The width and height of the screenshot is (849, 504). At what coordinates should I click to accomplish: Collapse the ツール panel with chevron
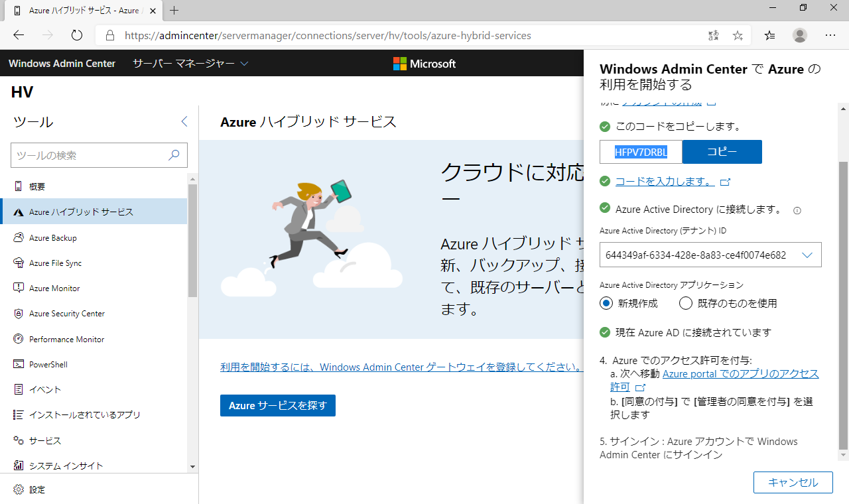184,121
